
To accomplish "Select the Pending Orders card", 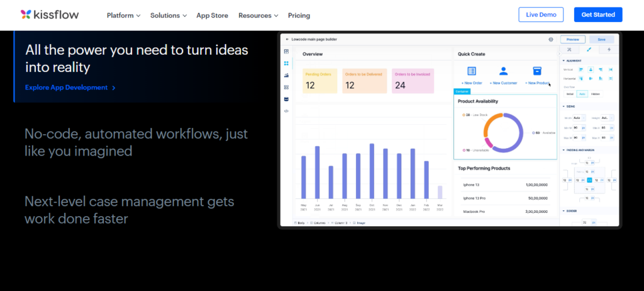I will [320, 81].
